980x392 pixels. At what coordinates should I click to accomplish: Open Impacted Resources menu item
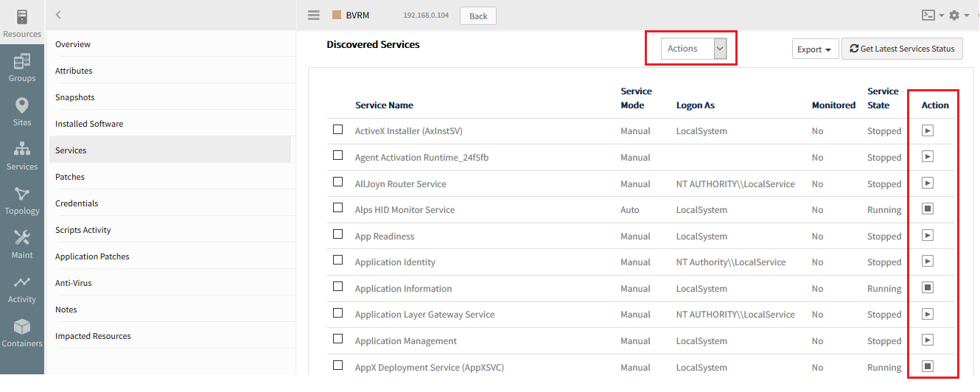pos(93,336)
